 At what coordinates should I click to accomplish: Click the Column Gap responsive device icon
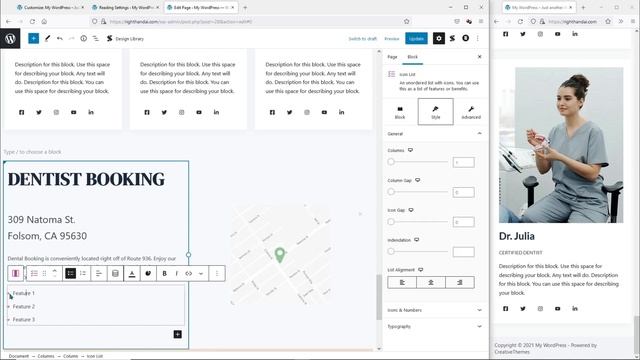tap(418, 180)
